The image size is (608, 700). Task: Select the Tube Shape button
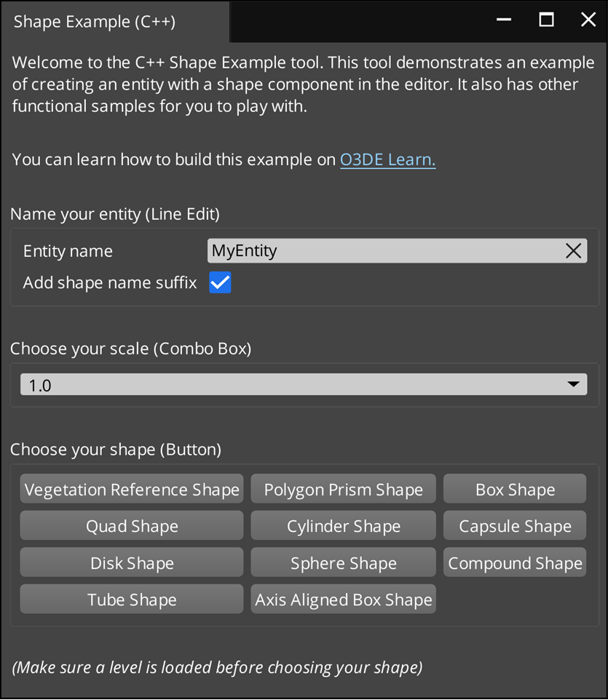click(x=132, y=600)
